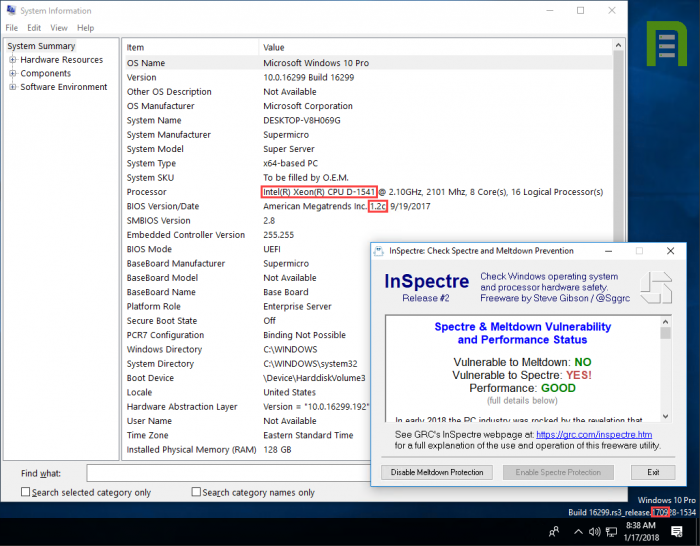Image resolution: width=700 pixels, height=546 pixels.
Task: Open the View menu
Action: (59, 28)
